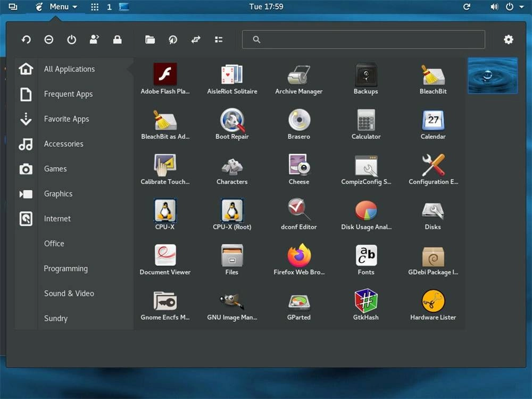
Task: Open GDebi Package Installer
Action: coord(433,260)
